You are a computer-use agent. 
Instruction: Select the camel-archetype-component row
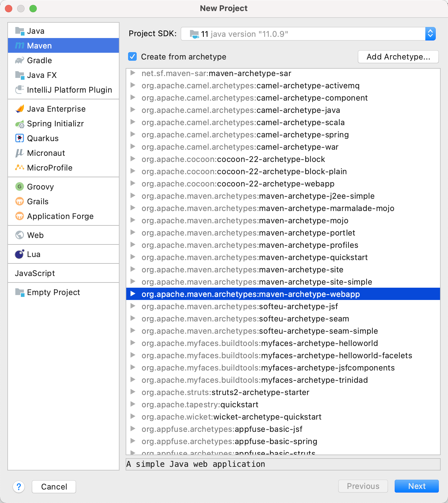[x=283, y=98]
